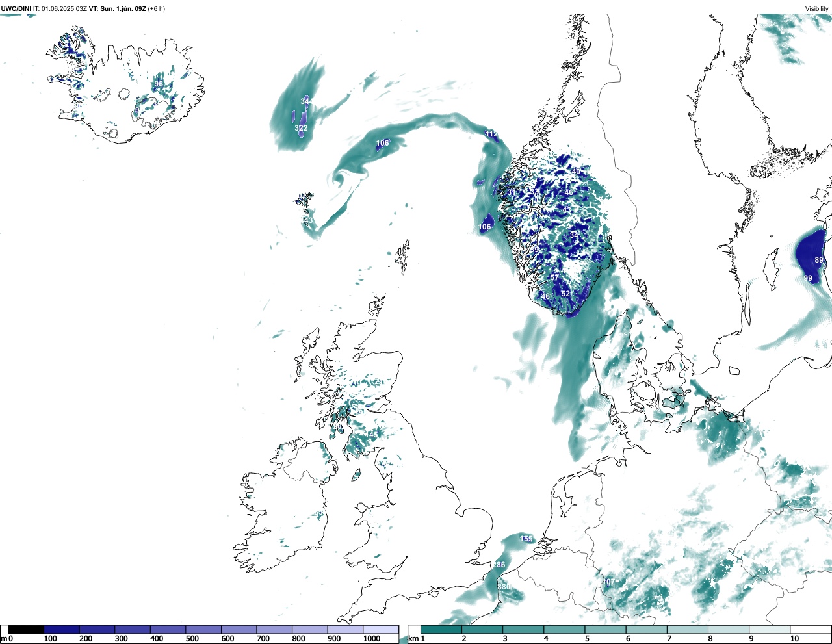Click the 'Visibility' title in top-right corner
Viewport: 832px width, 644px height.
pos(817,8)
